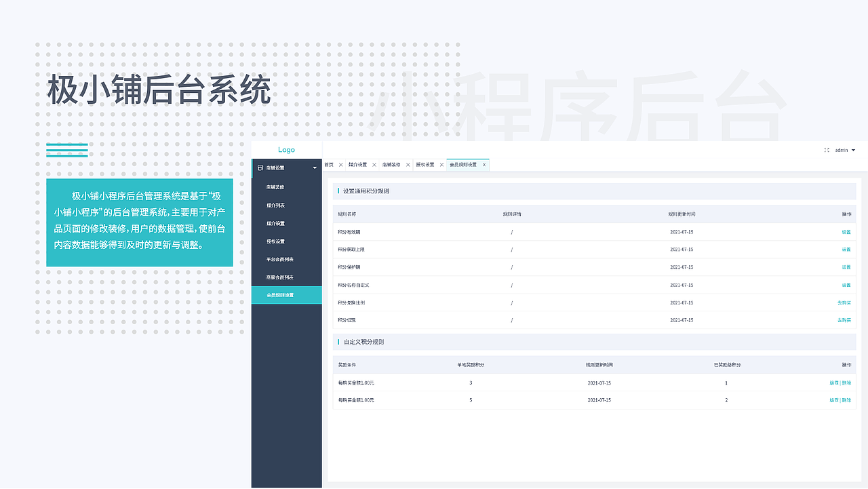The height and width of the screenshot is (489, 868).
Task: Click 编辑 on the first custom rule row
Action: tap(835, 383)
